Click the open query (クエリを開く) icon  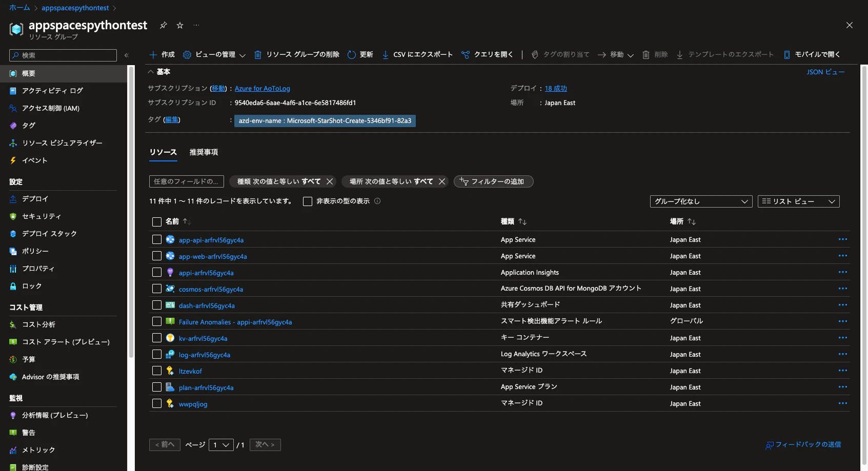(466, 55)
